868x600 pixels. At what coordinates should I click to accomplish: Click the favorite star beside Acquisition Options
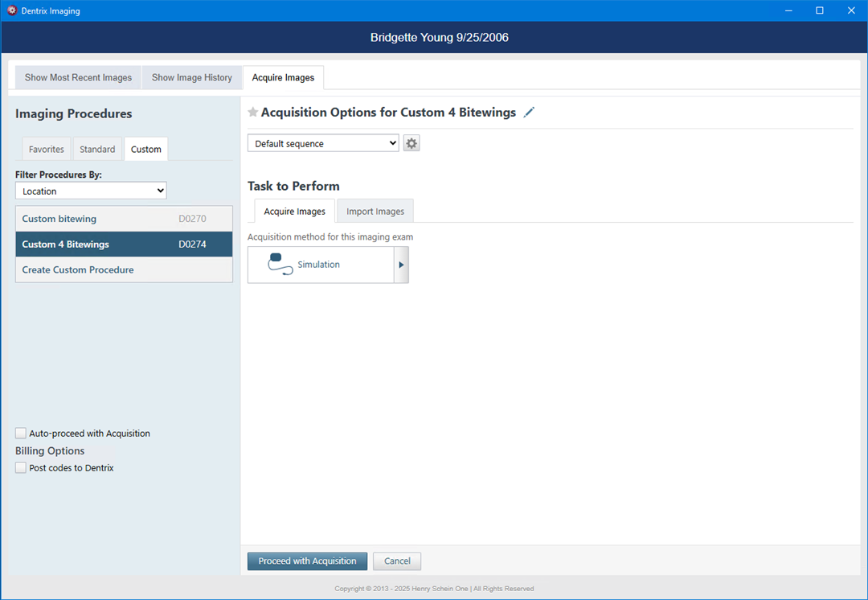pos(253,113)
